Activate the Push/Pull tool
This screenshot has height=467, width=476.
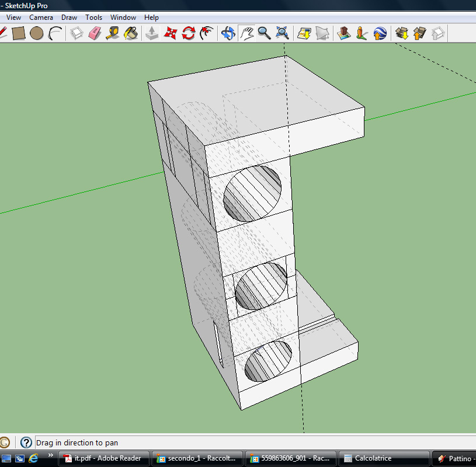[152, 33]
